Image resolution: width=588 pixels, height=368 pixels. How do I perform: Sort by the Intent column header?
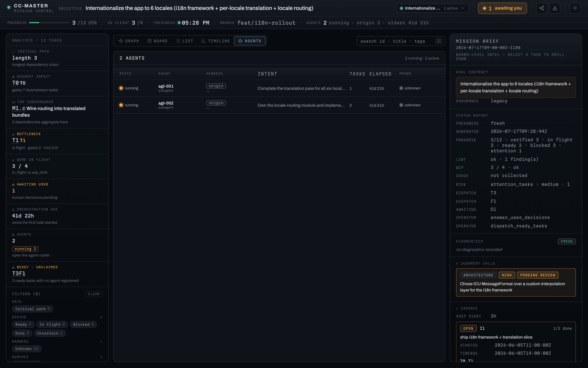point(267,74)
